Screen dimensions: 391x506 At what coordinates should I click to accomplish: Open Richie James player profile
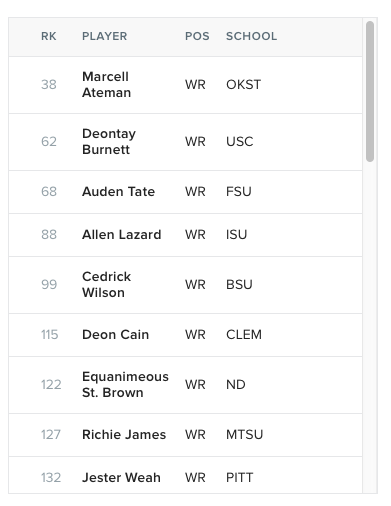[124, 435]
